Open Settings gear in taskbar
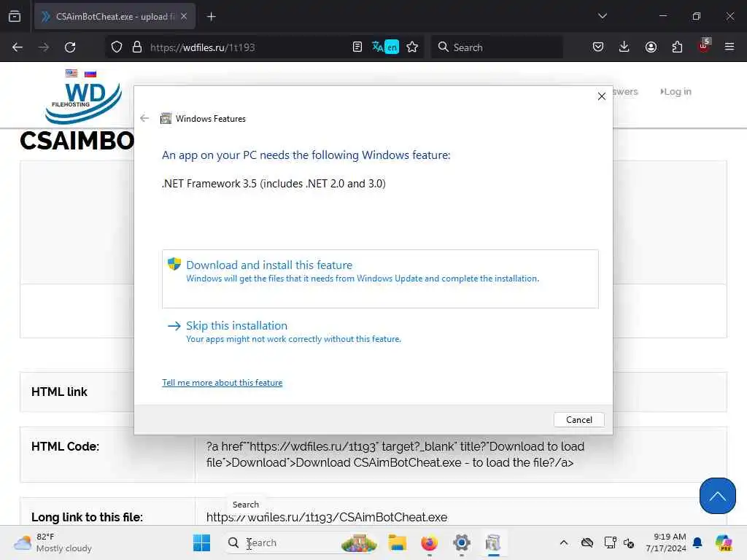Image resolution: width=747 pixels, height=560 pixels. [462, 542]
